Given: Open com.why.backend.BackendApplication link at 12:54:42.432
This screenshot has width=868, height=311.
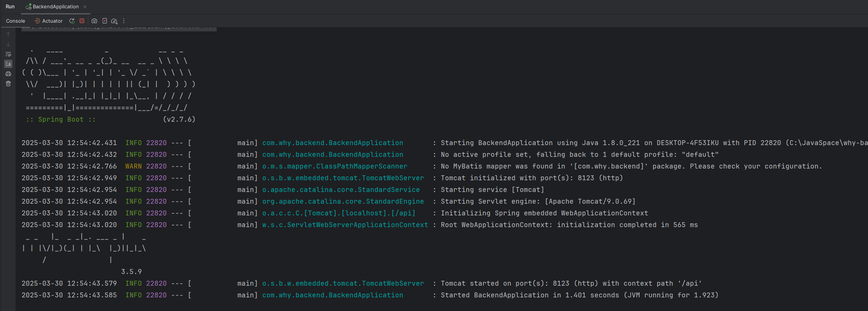Looking at the screenshot, I should 332,155.
